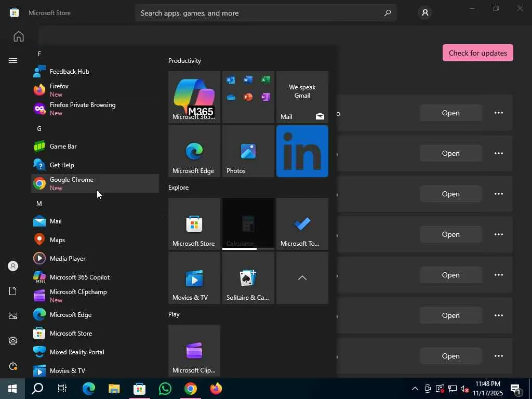The image size is (532, 399).
Task: Open the user account in Start sidebar
Action: [x=13, y=266]
